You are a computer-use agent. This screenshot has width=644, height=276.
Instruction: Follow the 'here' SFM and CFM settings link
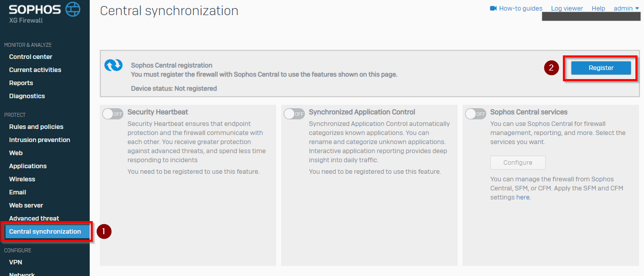pos(523,197)
